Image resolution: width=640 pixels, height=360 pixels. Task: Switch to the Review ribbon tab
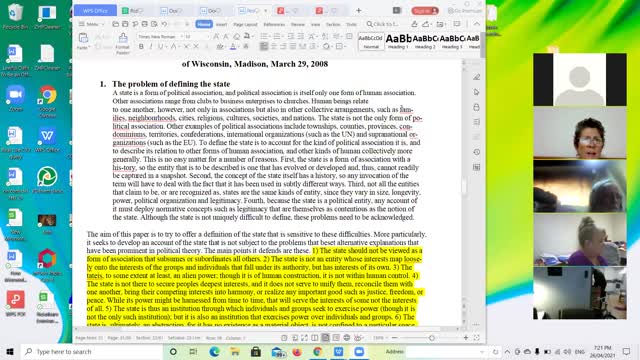298,24
